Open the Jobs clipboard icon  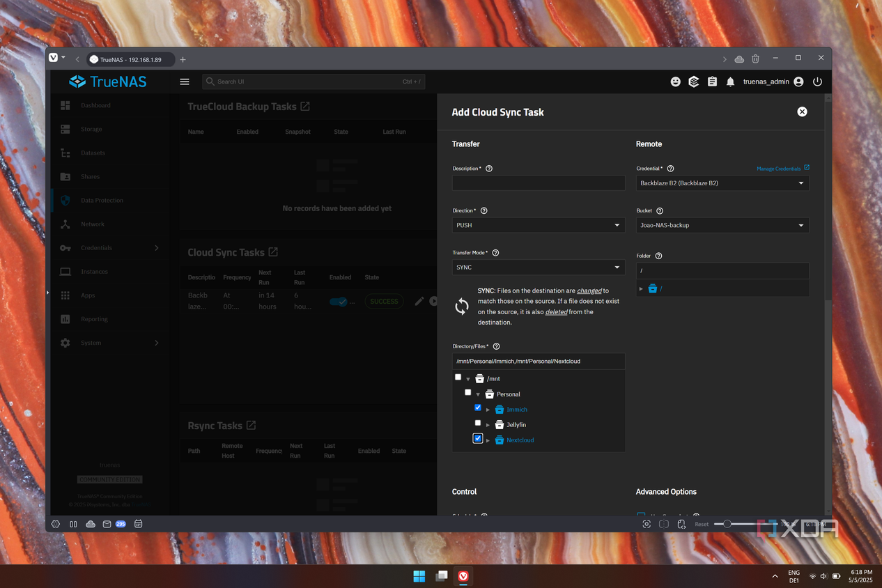(712, 82)
